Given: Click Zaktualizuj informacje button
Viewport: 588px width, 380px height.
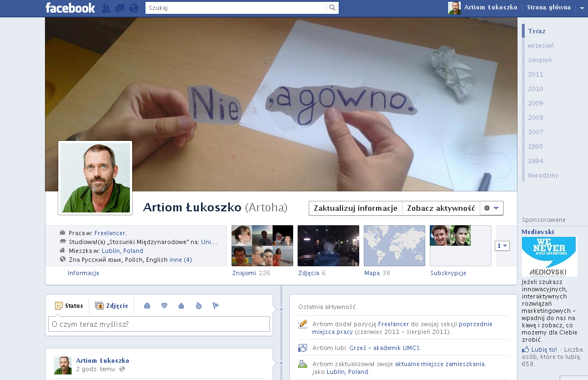Looking at the screenshot, I should (x=355, y=209).
